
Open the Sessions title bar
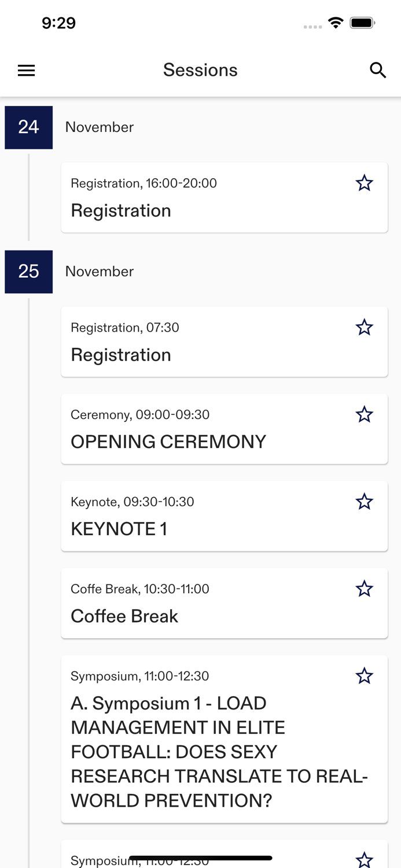click(200, 70)
